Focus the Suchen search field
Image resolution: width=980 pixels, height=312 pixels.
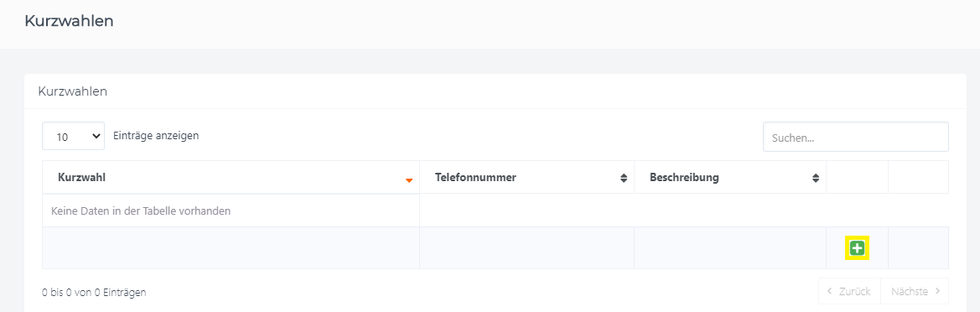click(x=856, y=137)
